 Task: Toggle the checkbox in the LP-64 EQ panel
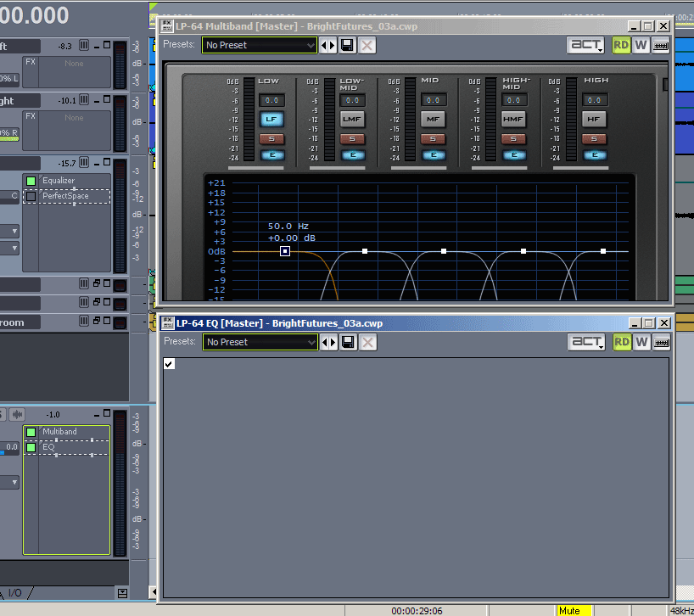[x=170, y=364]
